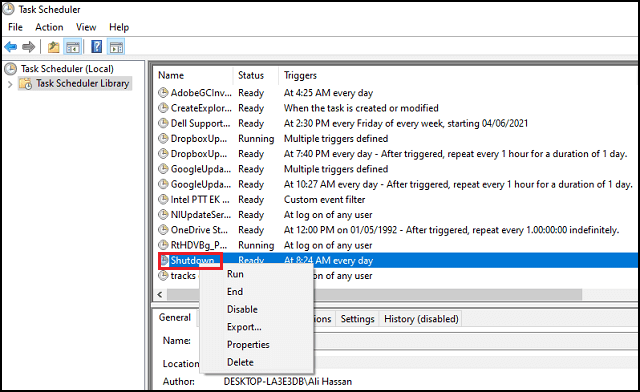Click the clock icon of Intel PTT EK task

coord(163,199)
